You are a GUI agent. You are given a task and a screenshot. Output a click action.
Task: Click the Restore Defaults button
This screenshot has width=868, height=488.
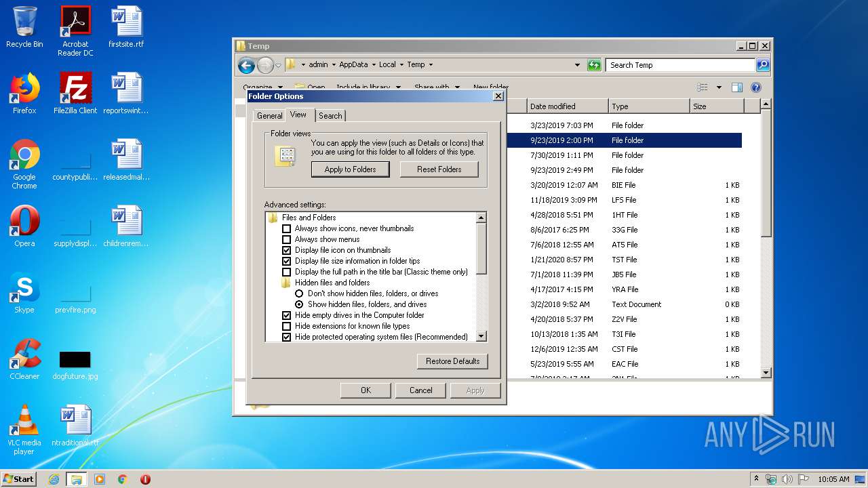(x=452, y=361)
